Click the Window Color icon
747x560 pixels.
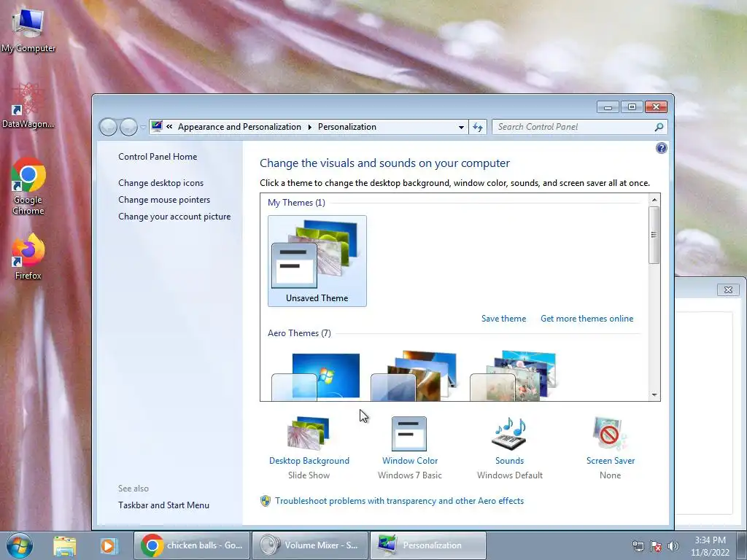[409, 433]
